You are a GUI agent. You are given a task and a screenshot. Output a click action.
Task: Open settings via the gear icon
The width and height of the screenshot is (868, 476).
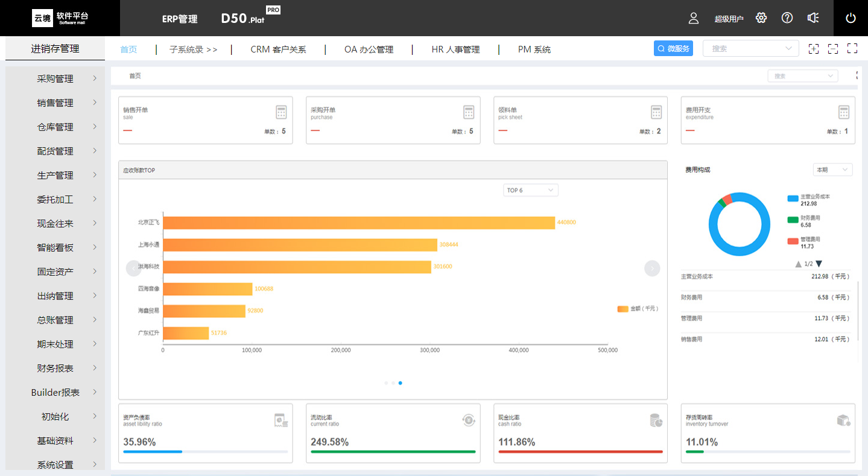(761, 18)
